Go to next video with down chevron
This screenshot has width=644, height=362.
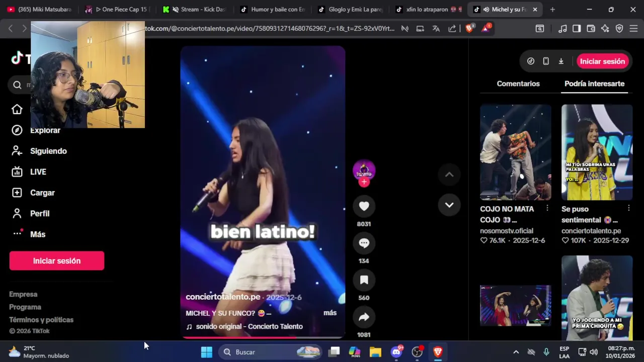click(449, 205)
